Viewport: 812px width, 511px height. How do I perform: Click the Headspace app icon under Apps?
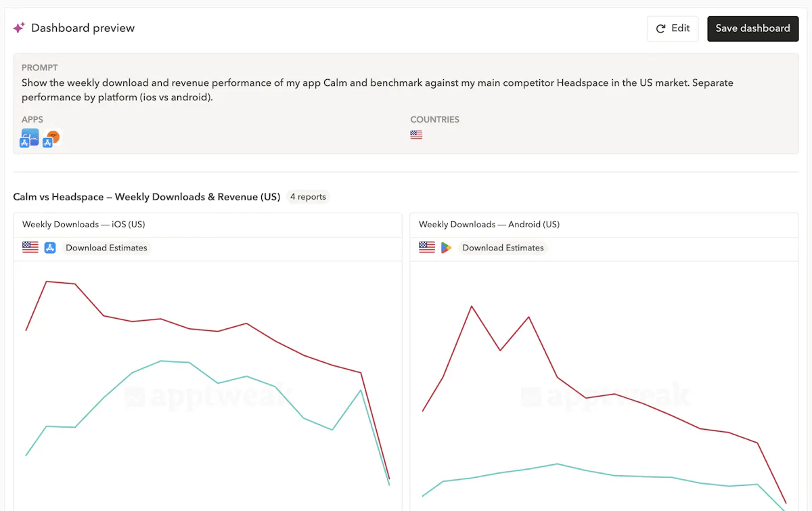point(52,138)
